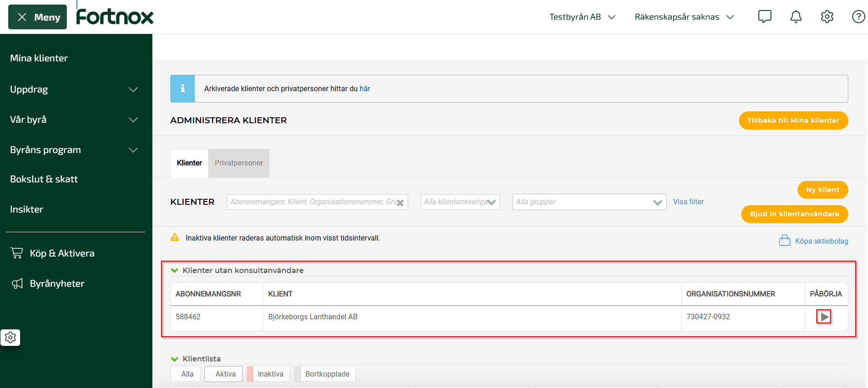Open settings gear in top bar
Image resolution: width=868 pixels, height=388 pixels.
click(827, 17)
